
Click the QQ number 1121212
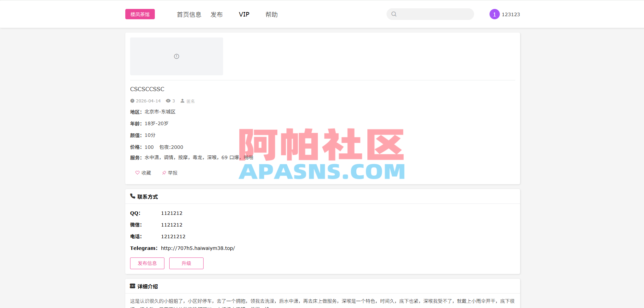pos(172,213)
